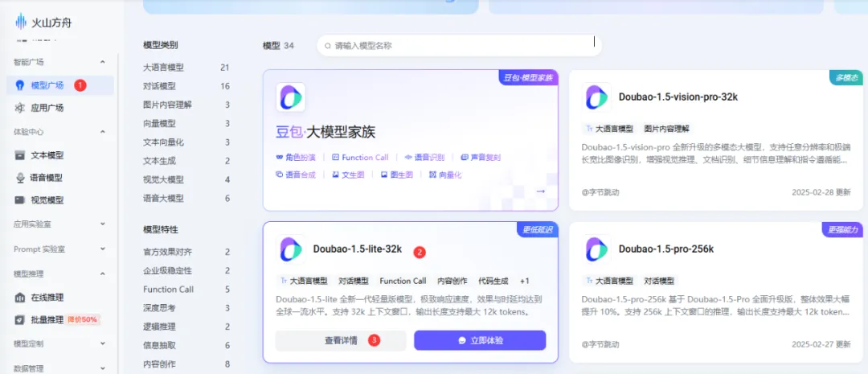This screenshot has width=868, height=374.
Task: Click the 批量推理 icon
Action: (20, 319)
